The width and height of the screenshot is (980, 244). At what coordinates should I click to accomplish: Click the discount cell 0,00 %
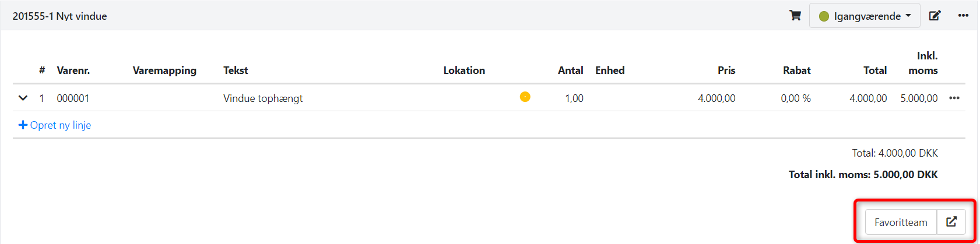795,98
